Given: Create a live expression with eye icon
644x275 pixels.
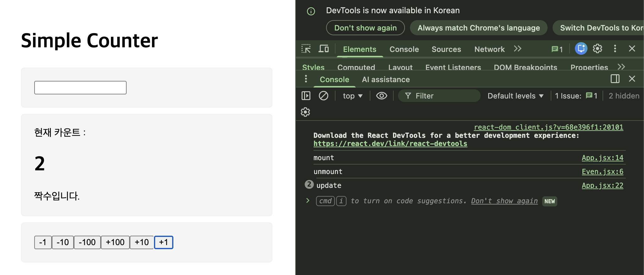Looking at the screenshot, I should 381,96.
